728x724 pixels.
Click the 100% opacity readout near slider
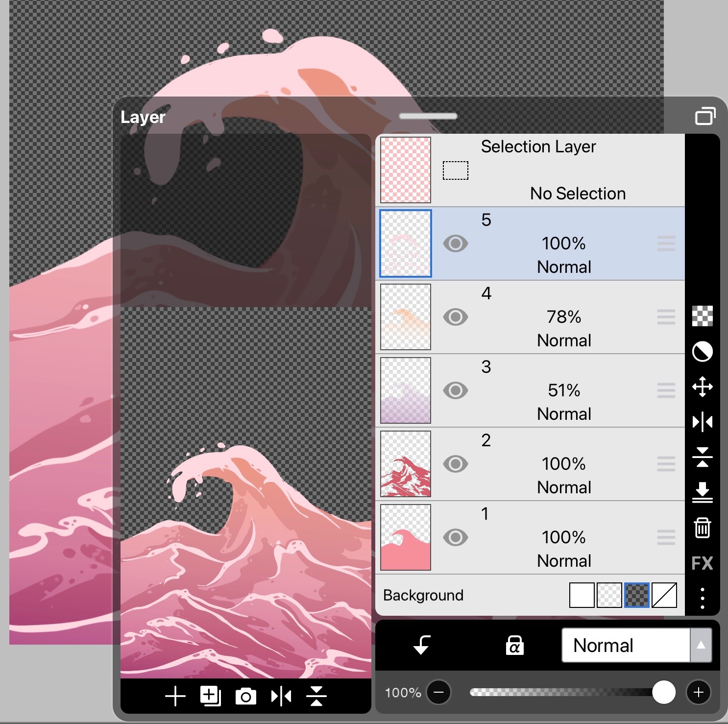pyautogui.click(x=403, y=693)
